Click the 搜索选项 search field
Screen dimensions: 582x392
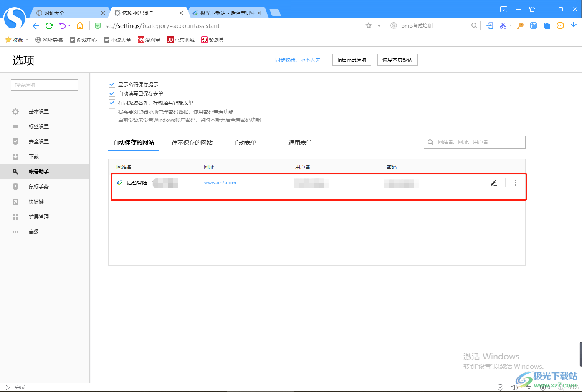[45, 85]
